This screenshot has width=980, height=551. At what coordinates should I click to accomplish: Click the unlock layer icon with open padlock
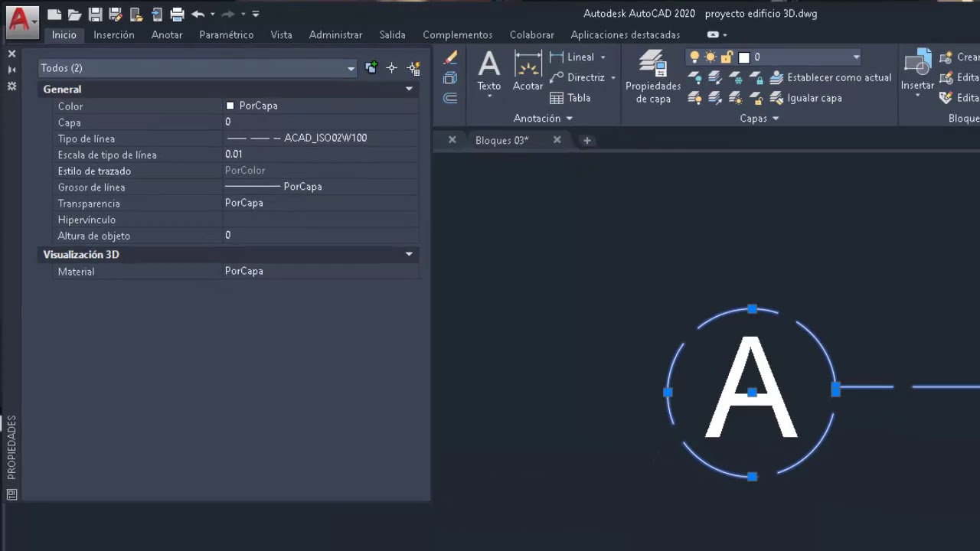756,98
